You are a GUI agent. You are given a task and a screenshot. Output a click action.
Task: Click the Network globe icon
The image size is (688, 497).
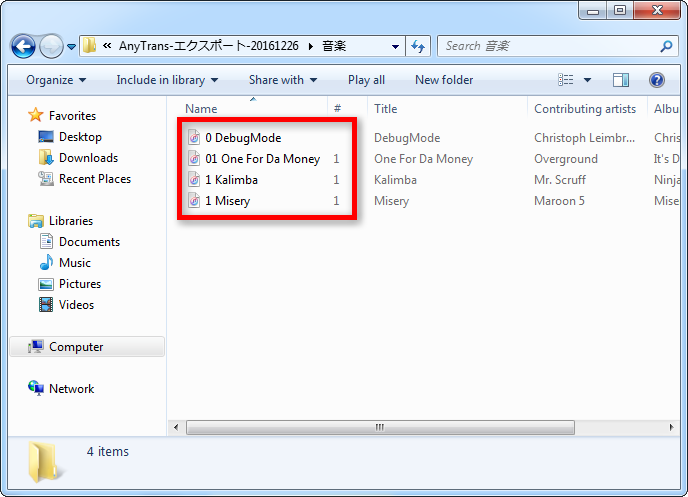coord(36,388)
